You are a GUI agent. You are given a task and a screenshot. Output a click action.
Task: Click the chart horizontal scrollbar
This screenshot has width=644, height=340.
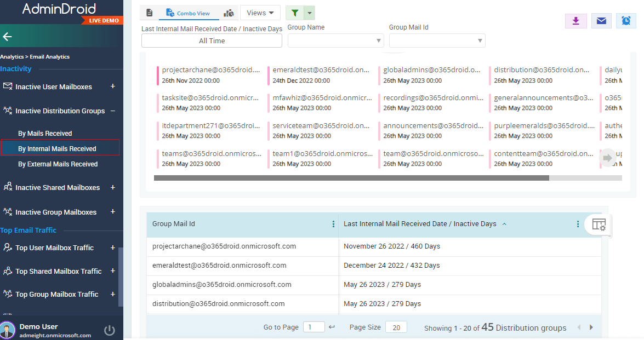pos(351,178)
